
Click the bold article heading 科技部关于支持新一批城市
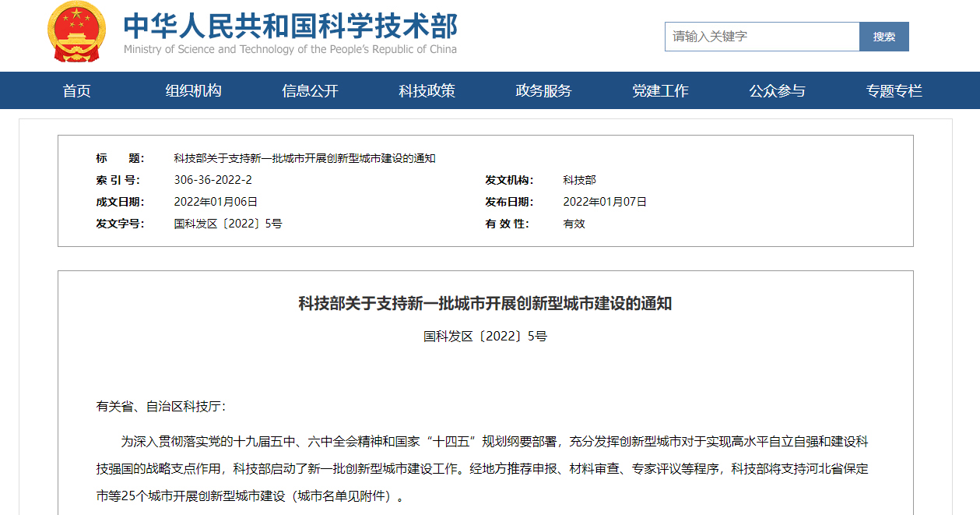point(486,304)
